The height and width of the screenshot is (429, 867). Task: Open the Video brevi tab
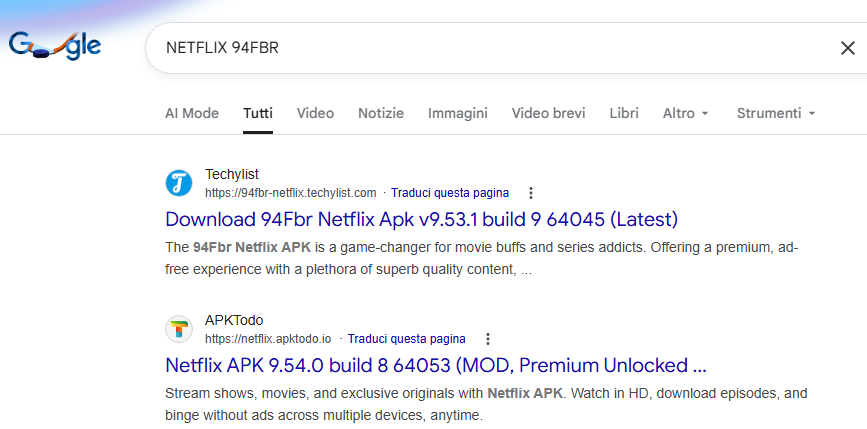click(549, 113)
